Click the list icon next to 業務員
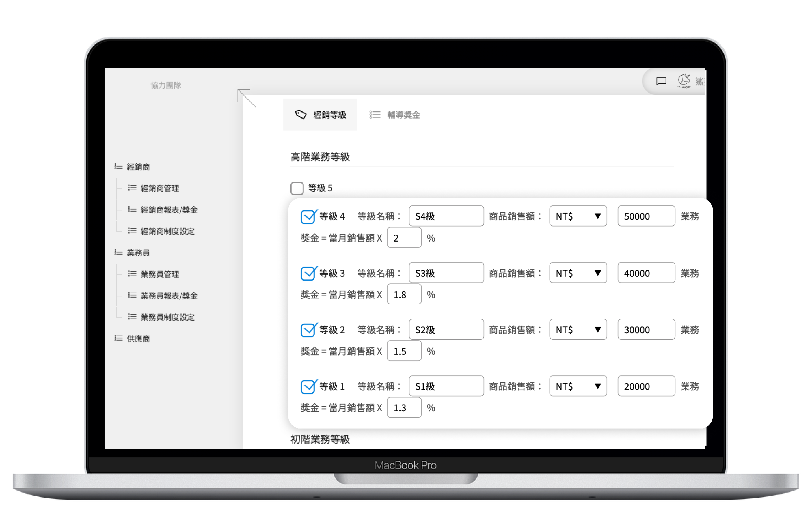812x516 pixels. coord(118,253)
